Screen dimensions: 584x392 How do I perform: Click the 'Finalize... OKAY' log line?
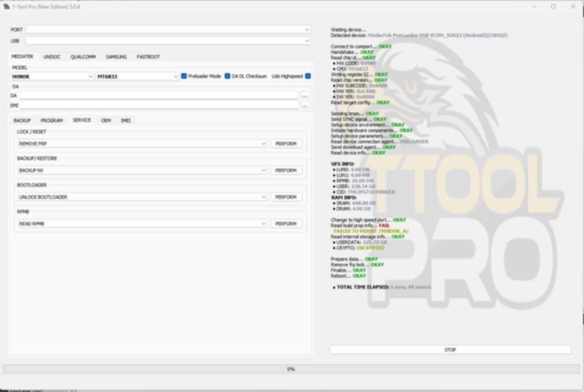coord(349,270)
